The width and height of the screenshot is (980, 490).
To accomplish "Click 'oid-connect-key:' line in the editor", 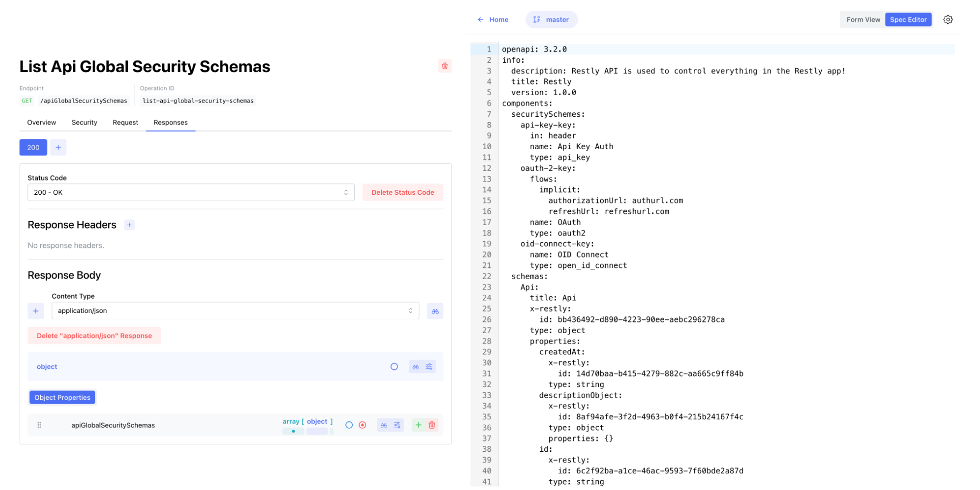I will tap(558, 244).
